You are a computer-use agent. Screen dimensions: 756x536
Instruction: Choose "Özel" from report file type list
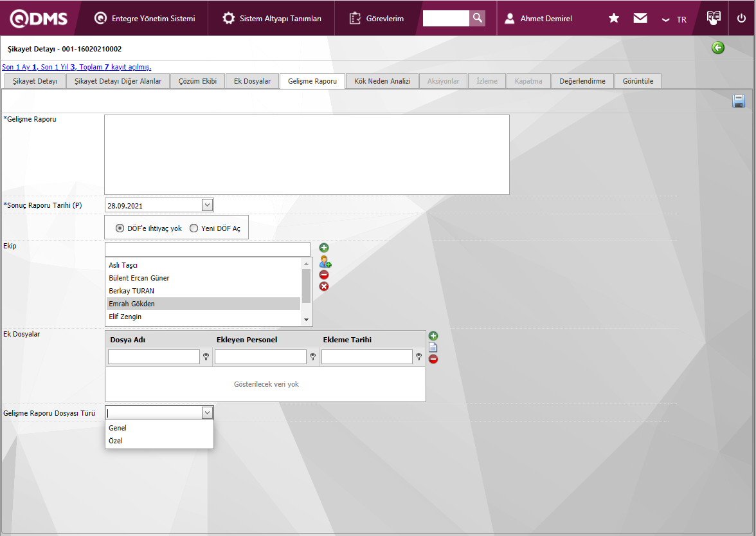pyautogui.click(x=116, y=441)
